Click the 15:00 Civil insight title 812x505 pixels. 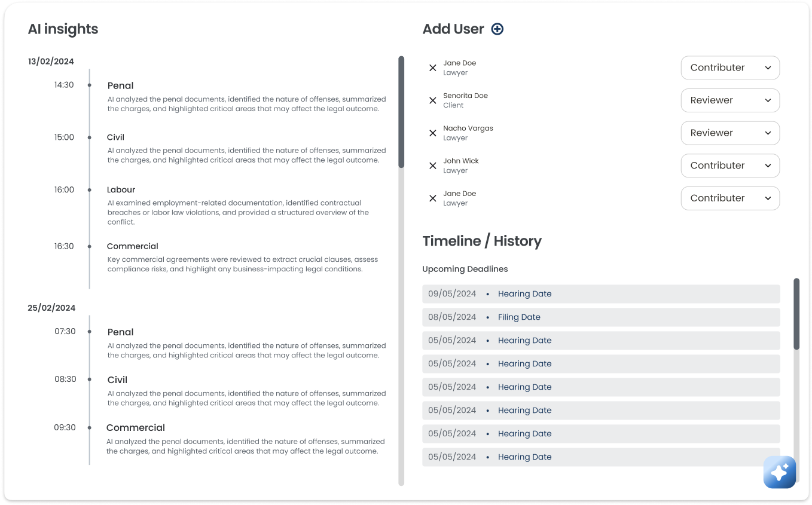coord(115,137)
